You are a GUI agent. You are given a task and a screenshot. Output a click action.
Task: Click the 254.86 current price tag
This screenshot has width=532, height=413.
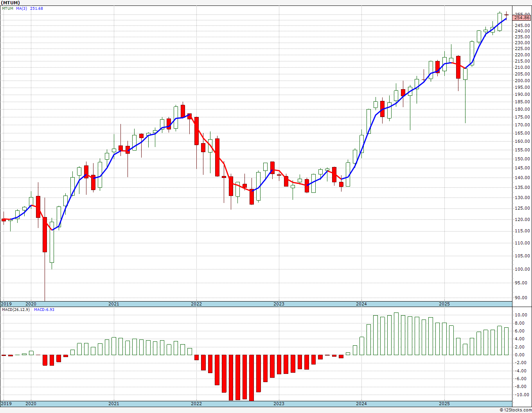(522, 18)
